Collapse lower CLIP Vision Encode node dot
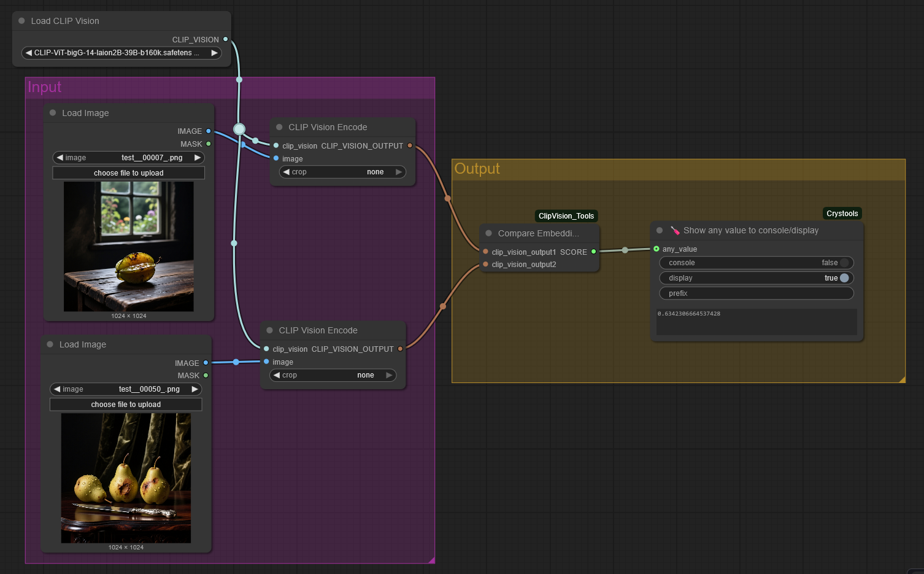The height and width of the screenshot is (574, 924). (269, 330)
